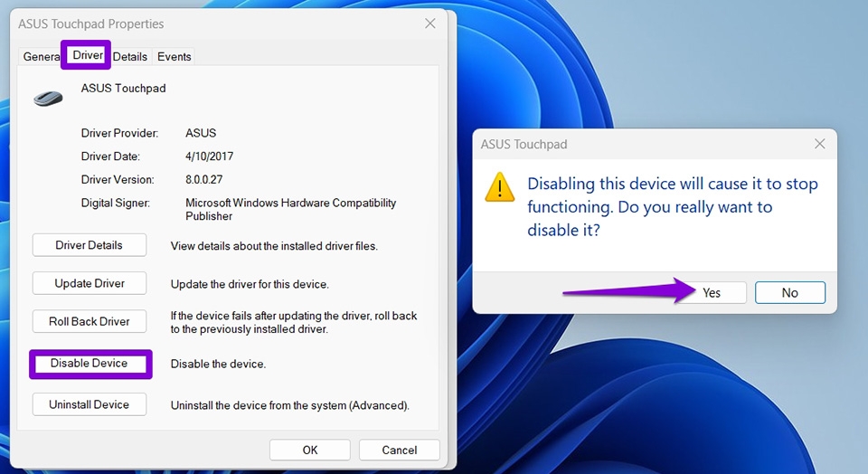Click the 'Disable the device.' description
The image size is (868, 474).
[x=218, y=364]
